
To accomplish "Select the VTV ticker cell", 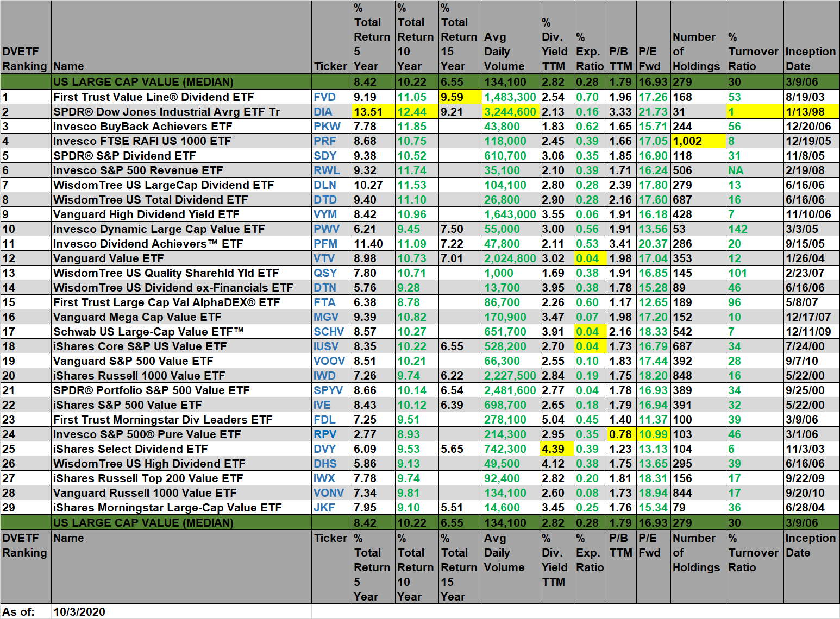I will 331,258.
